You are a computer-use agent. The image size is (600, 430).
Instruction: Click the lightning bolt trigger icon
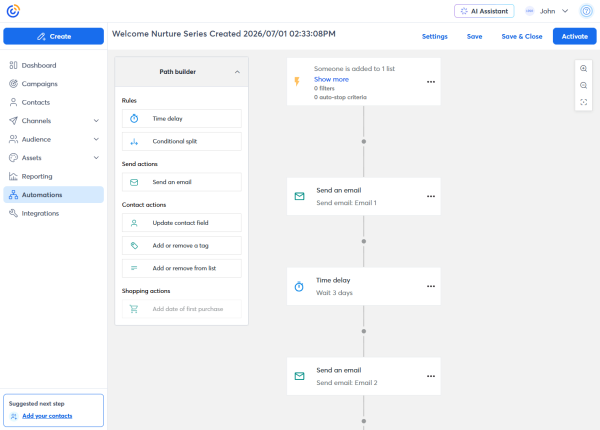(x=297, y=81)
